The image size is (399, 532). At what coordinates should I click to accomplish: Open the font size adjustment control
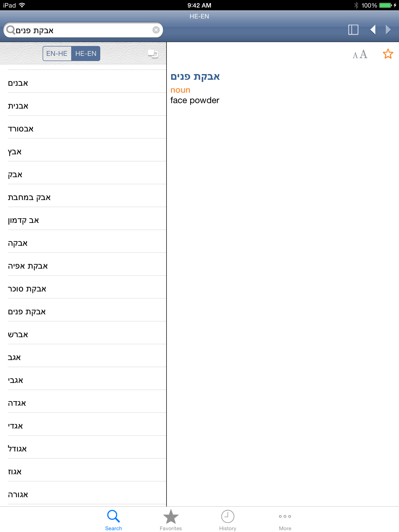360,54
